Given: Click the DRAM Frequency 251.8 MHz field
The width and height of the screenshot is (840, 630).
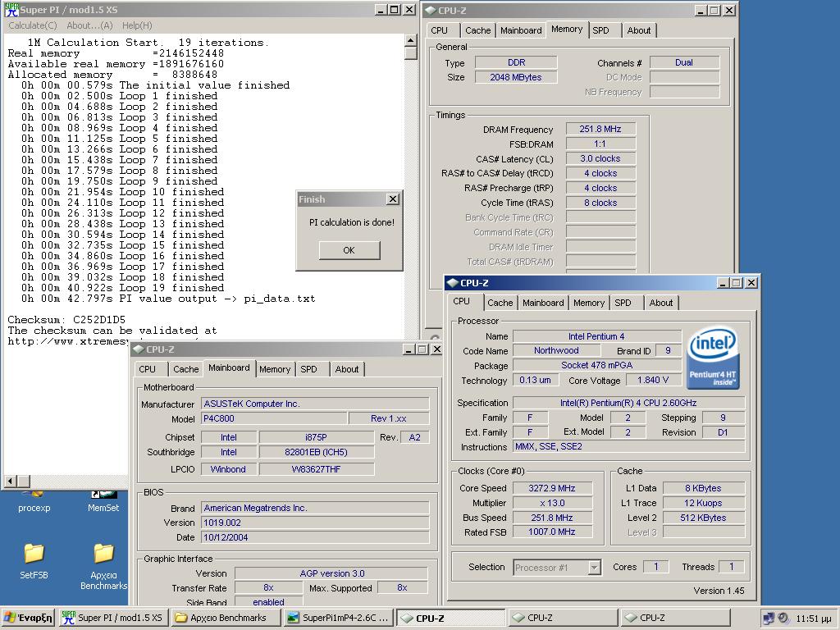Looking at the screenshot, I should [600, 129].
